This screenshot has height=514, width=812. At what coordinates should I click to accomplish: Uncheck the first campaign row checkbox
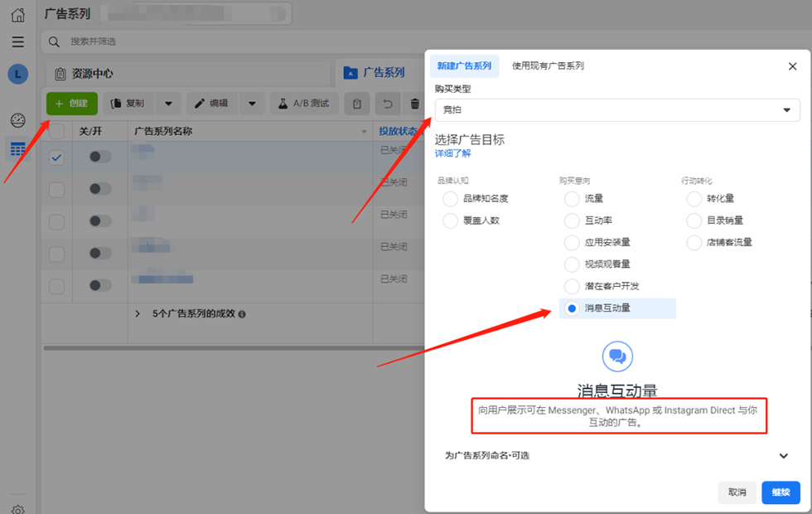click(x=56, y=158)
